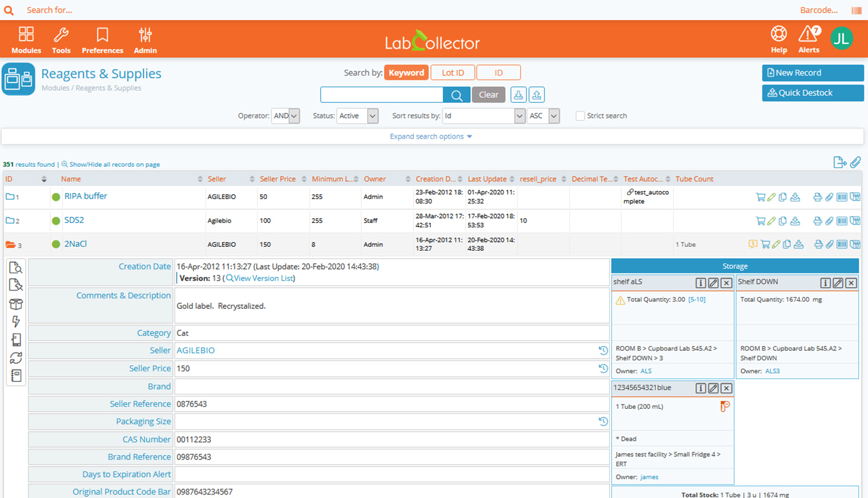Print the 2NaCl record
The width and height of the screenshot is (868, 498).
coord(818,244)
